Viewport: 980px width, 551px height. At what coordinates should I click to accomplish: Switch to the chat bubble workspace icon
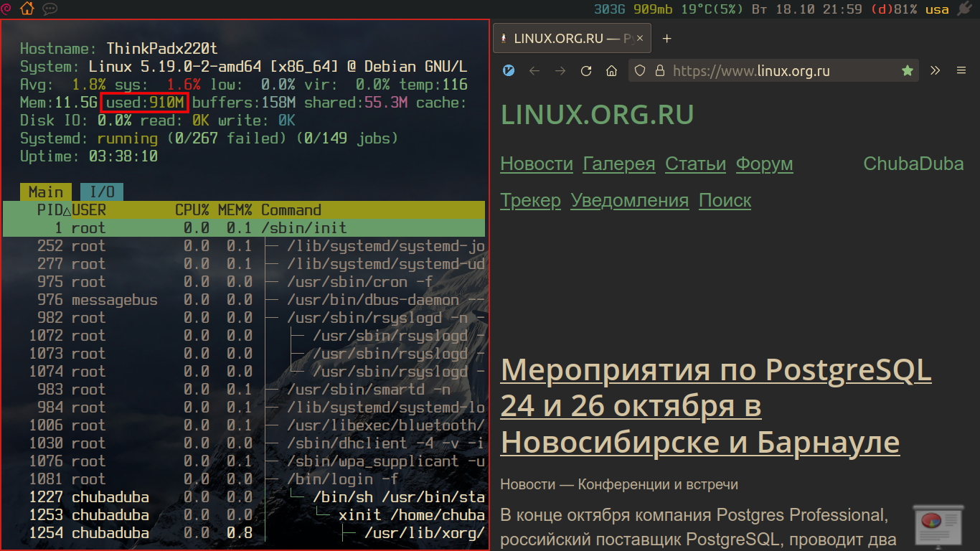(50, 9)
